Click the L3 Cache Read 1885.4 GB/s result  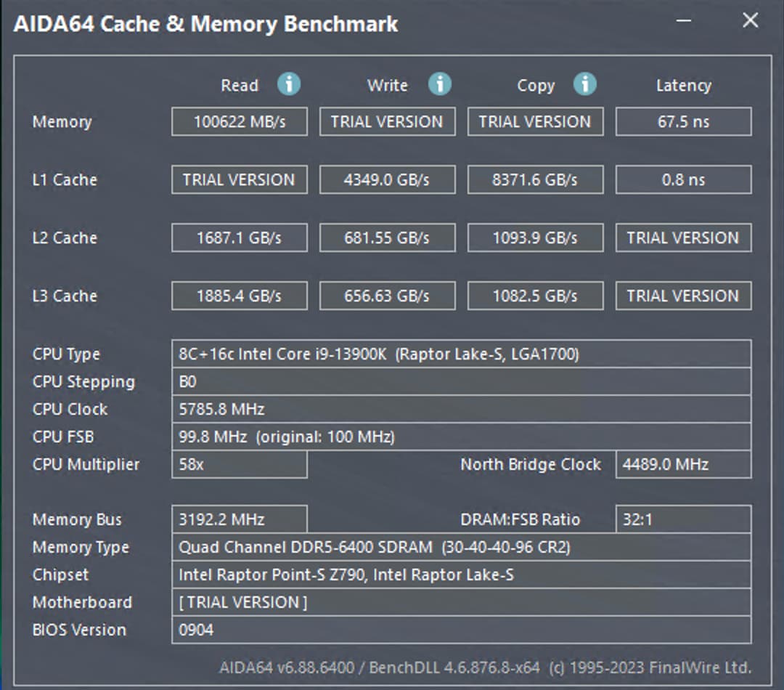(240, 296)
